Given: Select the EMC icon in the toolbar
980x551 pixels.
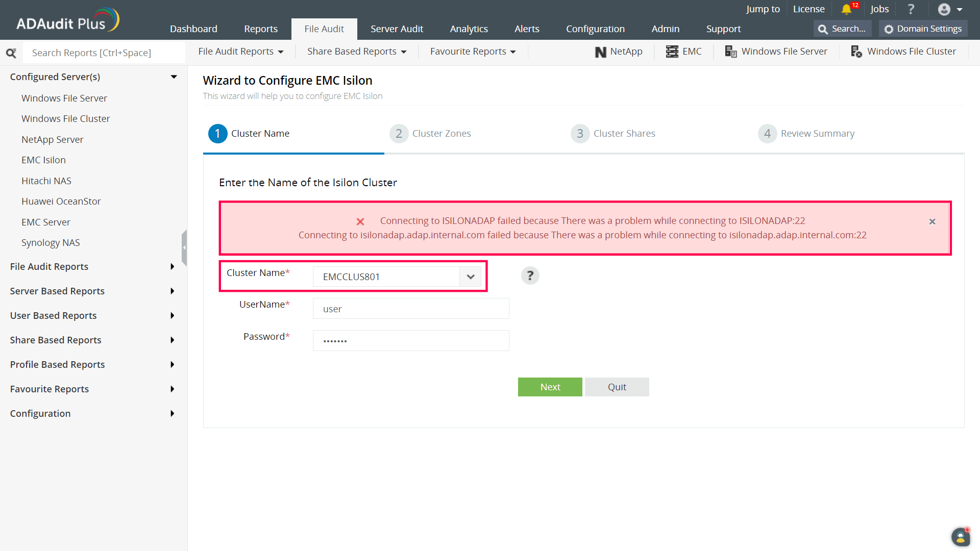Looking at the screenshot, I should click(x=684, y=51).
